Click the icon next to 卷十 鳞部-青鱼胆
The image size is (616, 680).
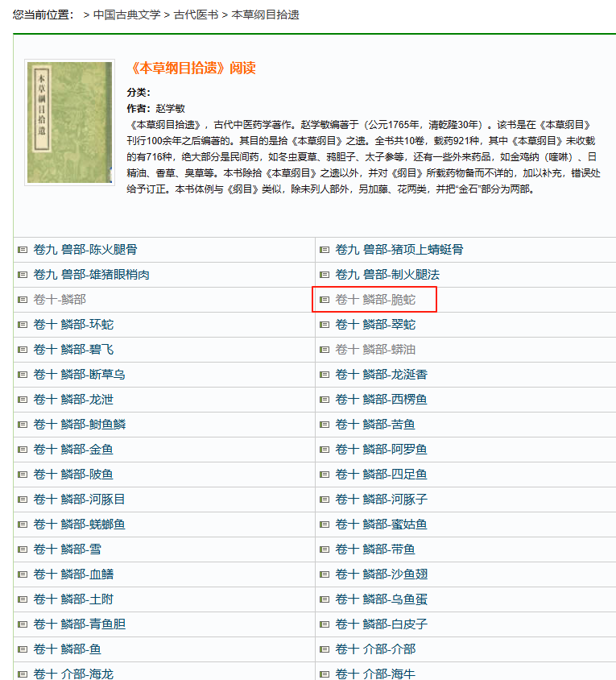pos(23,624)
